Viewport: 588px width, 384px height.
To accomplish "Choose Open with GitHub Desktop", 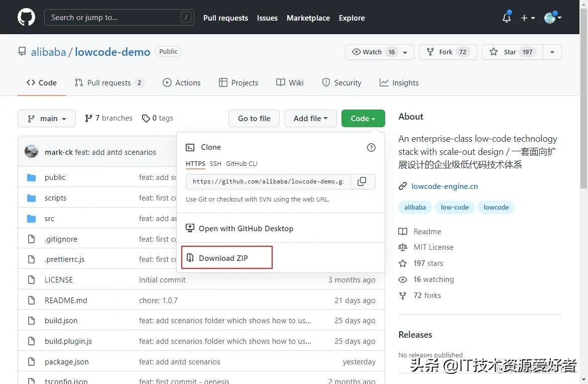I will [x=240, y=228].
